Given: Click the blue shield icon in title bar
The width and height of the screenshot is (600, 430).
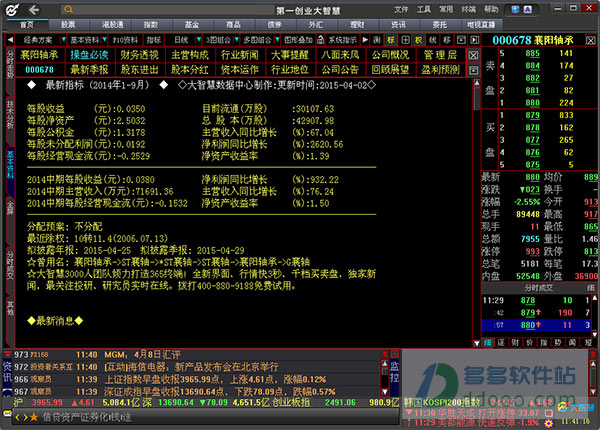Looking at the screenshot, I should coord(515,10).
